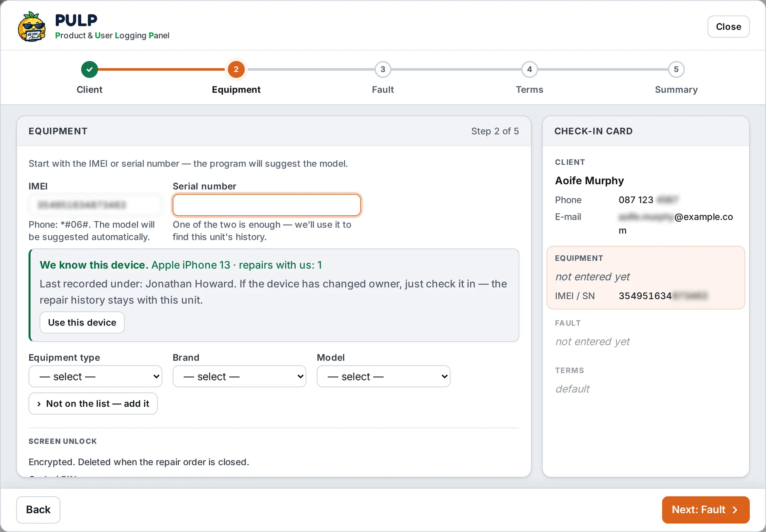Image resolution: width=766 pixels, height=532 pixels.
Task: Click the PULP pineapple logo
Action: [x=32, y=26]
